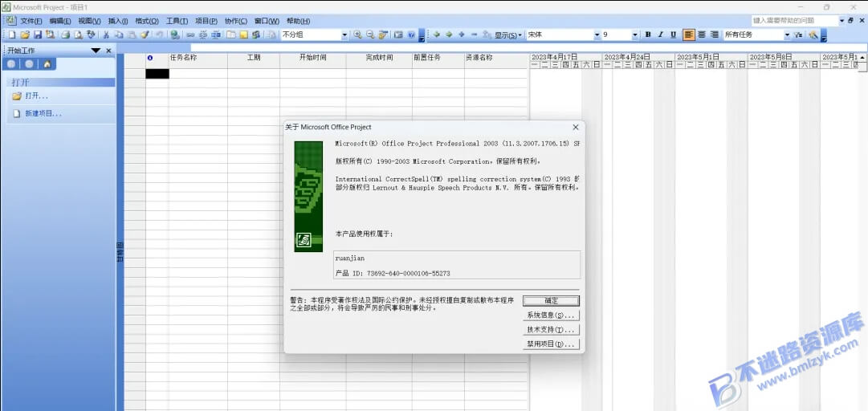Click the yellow Task Notes icon

point(243,35)
